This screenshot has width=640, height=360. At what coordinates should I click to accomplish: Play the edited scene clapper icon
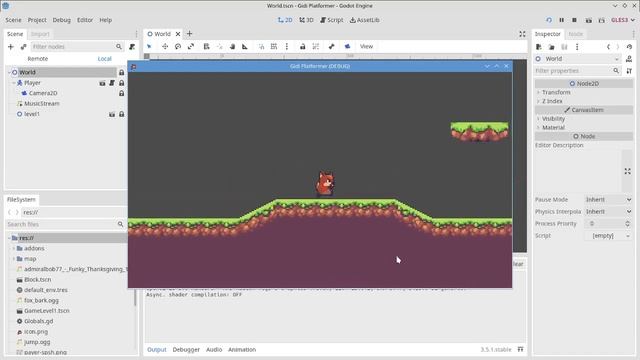click(x=589, y=20)
